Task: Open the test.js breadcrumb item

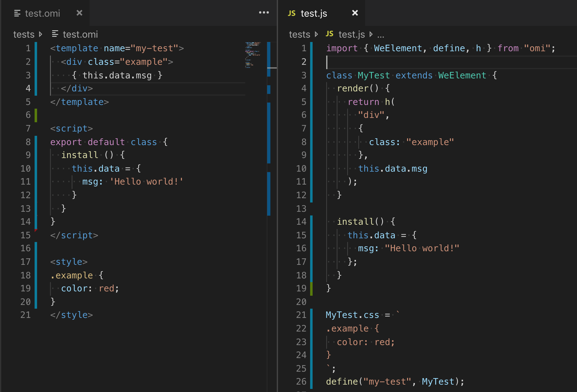Action: (x=352, y=34)
